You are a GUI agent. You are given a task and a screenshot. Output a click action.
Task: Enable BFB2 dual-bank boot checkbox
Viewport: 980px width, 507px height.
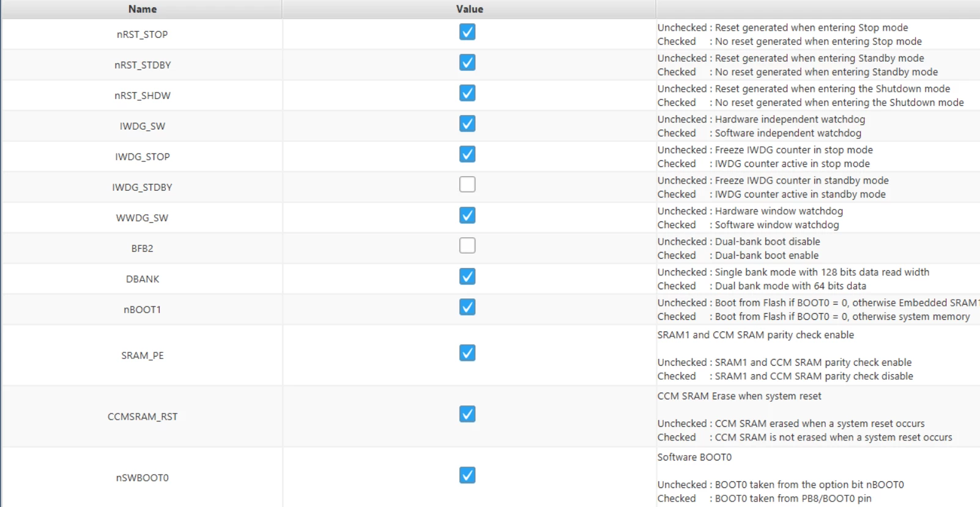467,245
